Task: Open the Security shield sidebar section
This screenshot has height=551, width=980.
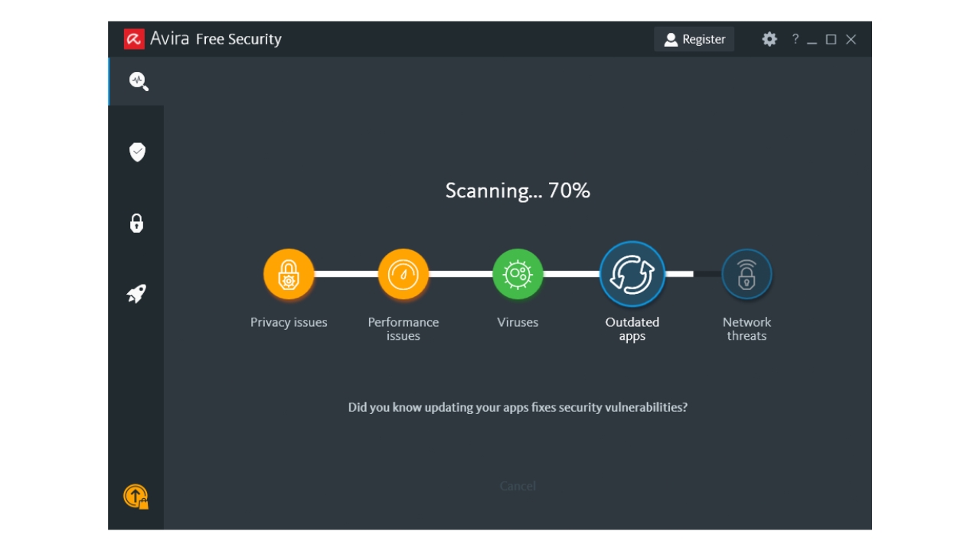Action: point(137,152)
